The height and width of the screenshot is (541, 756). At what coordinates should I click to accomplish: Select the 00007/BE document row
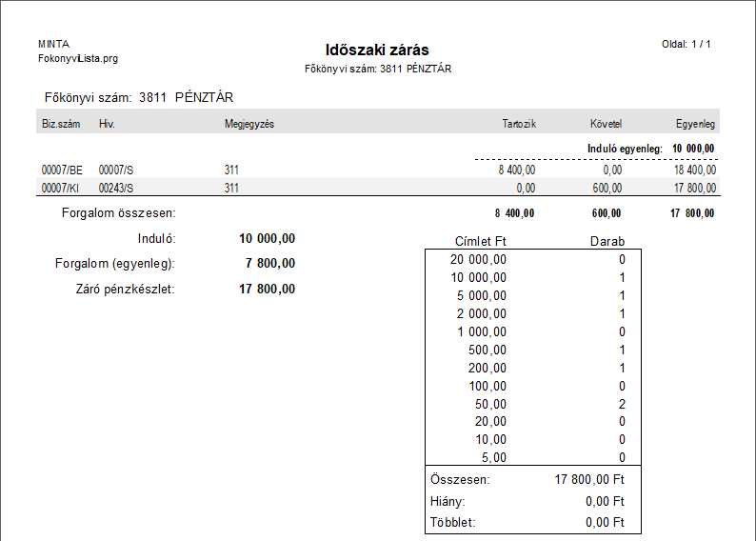pyautogui.click(x=63, y=170)
